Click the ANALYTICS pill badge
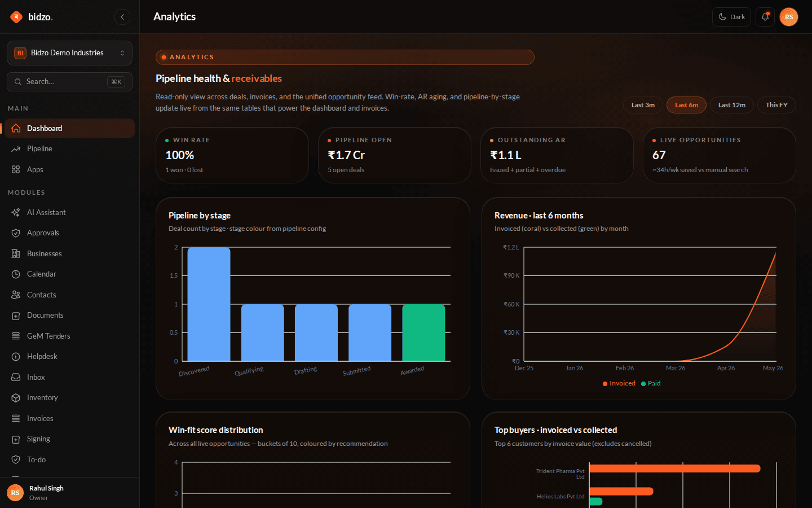 tap(345, 57)
